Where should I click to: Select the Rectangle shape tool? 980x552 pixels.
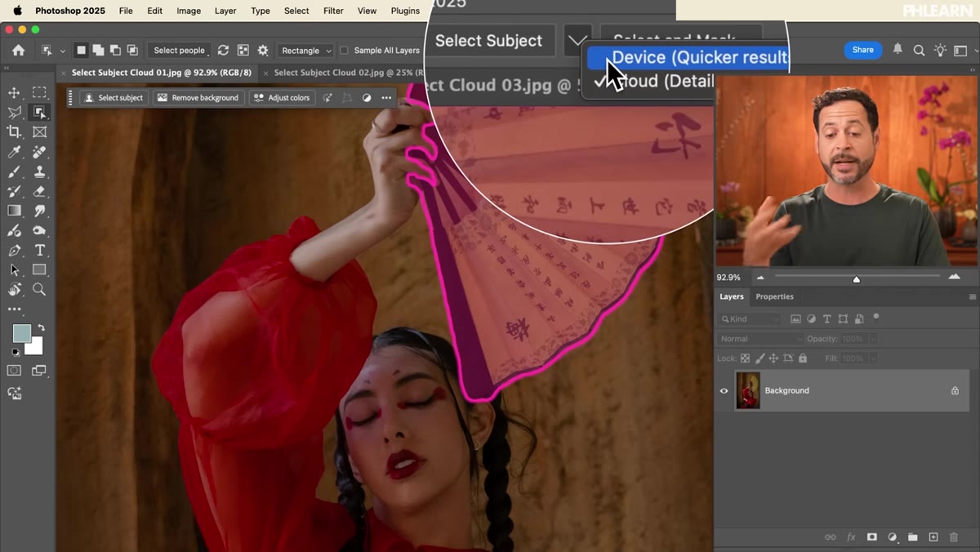tap(39, 269)
